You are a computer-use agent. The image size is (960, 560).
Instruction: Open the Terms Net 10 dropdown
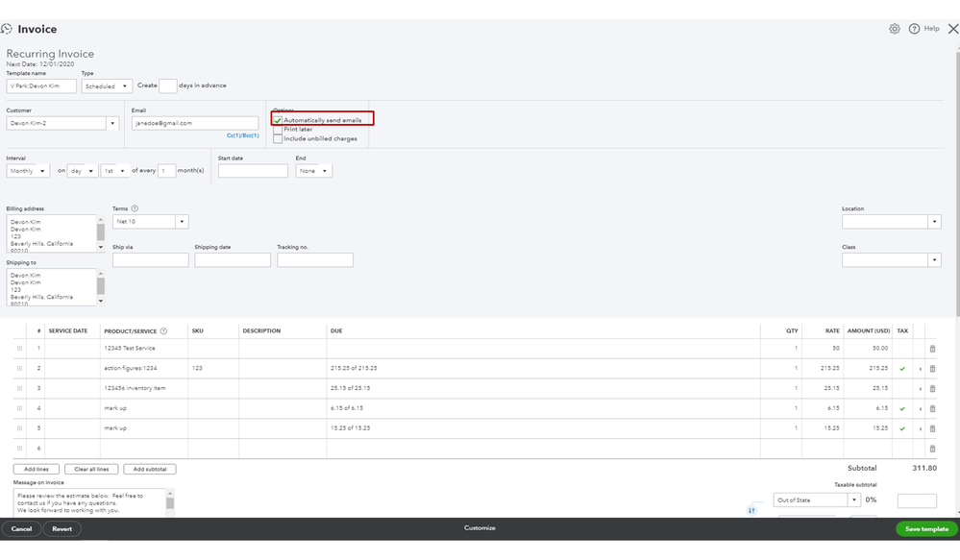coord(150,221)
